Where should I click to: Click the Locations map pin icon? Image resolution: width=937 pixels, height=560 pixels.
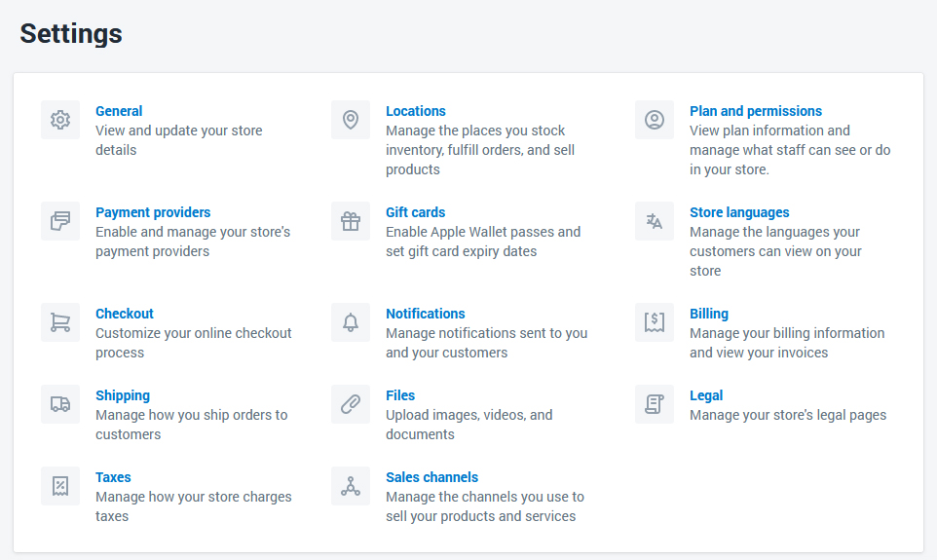(351, 120)
